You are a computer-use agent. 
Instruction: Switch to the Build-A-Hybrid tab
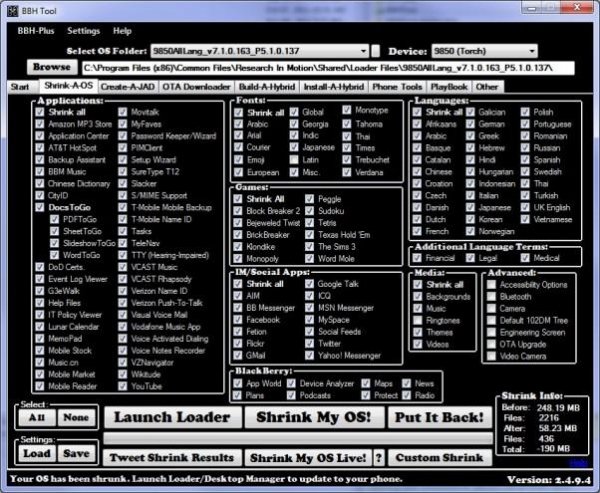point(267,87)
